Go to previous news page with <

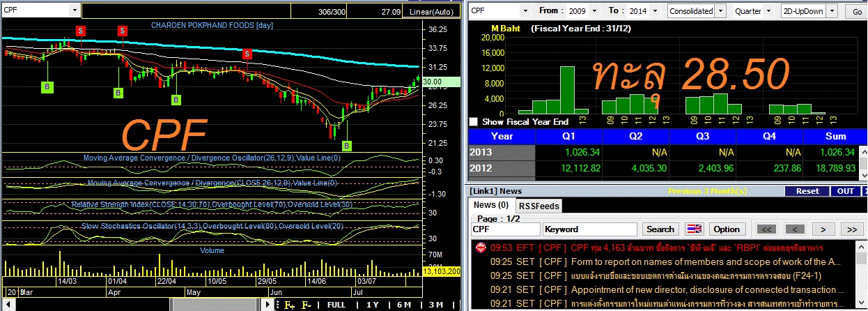coord(794,229)
